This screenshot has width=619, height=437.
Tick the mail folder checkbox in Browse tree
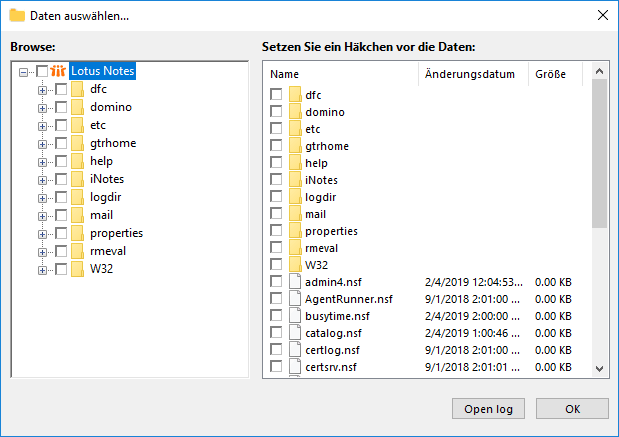click(61, 215)
